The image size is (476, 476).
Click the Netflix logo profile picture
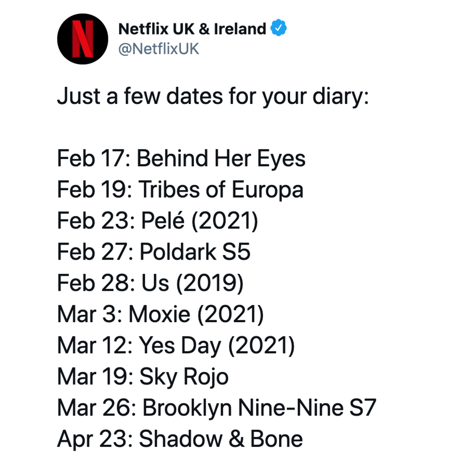click(x=82, y=39)
